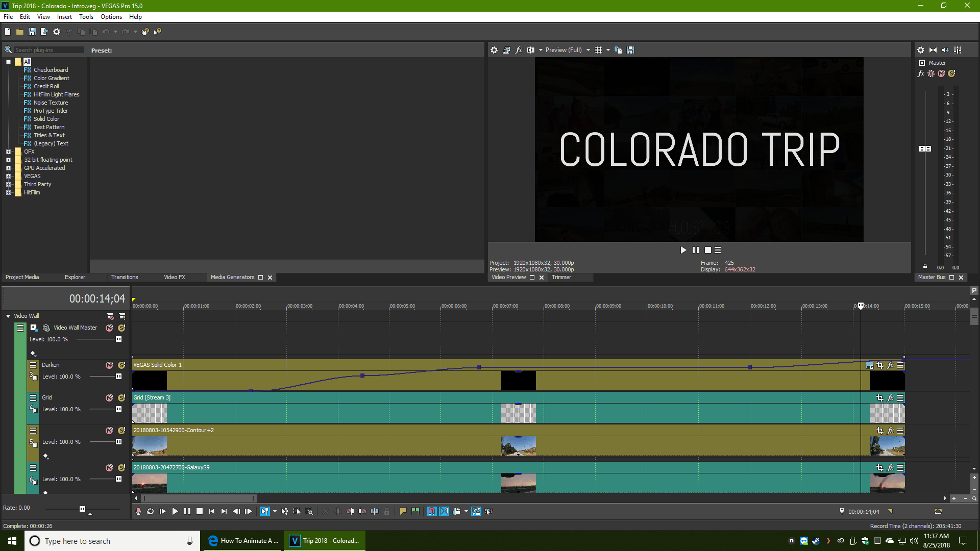
Task: Copy preview snapshot to clipboard
Action: 618,50
